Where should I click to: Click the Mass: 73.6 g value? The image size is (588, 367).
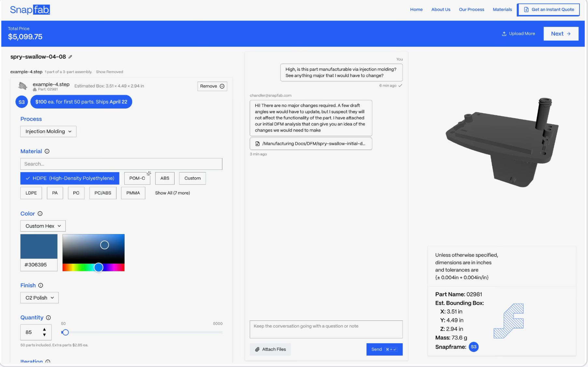[x=451, y=338]
